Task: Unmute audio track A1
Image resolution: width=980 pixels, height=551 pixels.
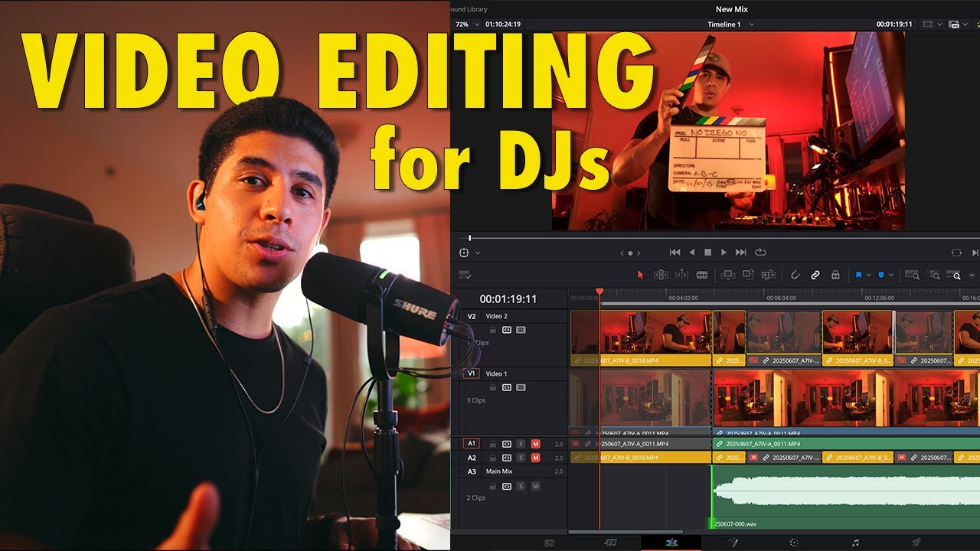Action: tap(535, 444)
